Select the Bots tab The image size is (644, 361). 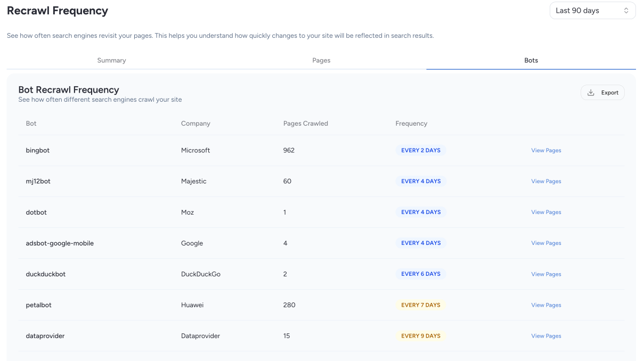click(x=531, y=60)
